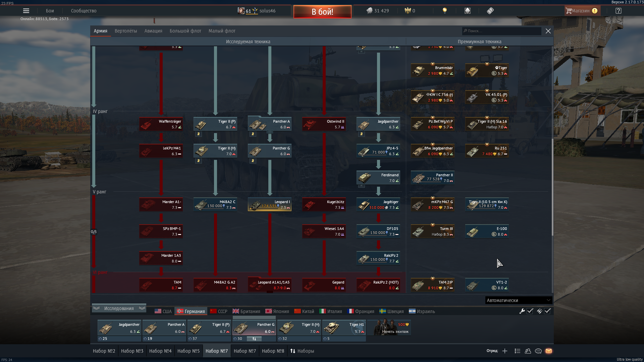Click the Golden Eagles balance icon
This screenshot has width=644, height=362.
(408, 11)
